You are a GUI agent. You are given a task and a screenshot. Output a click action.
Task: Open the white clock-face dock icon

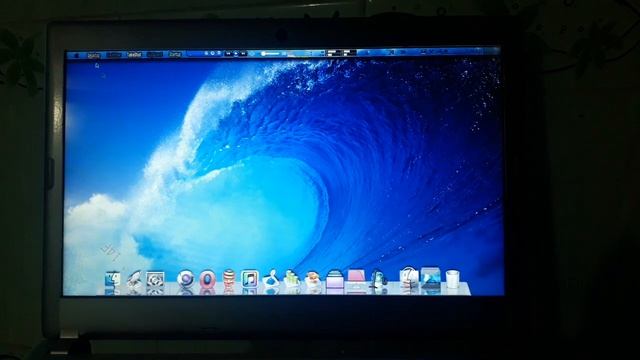click(409, 278)
